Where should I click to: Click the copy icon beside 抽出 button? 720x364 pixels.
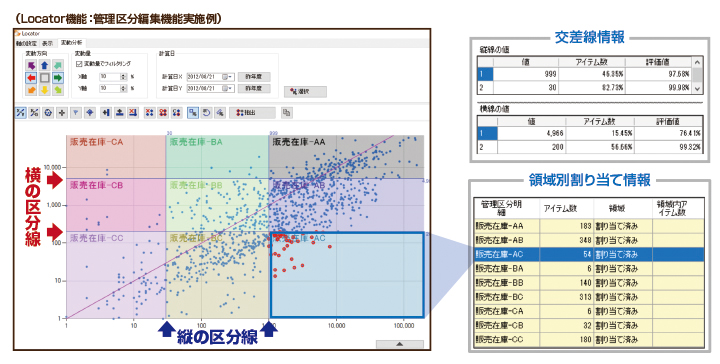coord(287,112)
